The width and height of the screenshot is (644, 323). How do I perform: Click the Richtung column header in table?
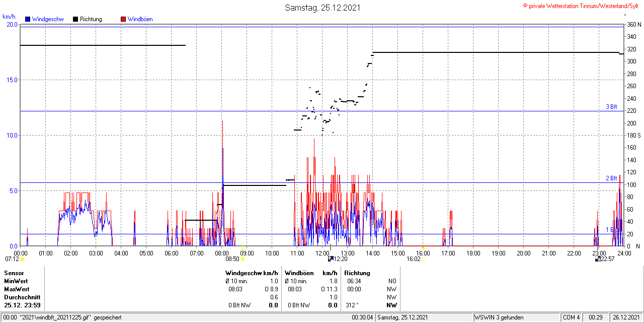[x=356, y=273]
